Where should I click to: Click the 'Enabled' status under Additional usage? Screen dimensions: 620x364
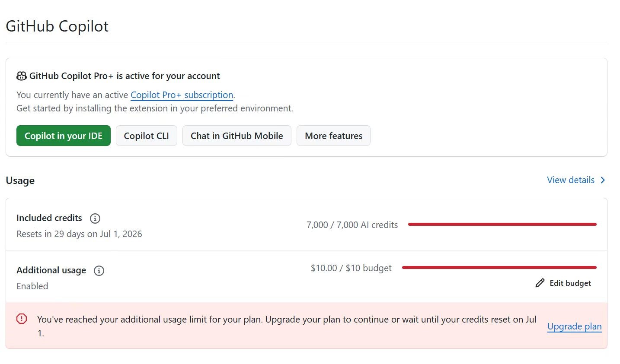tap(32, 286)
